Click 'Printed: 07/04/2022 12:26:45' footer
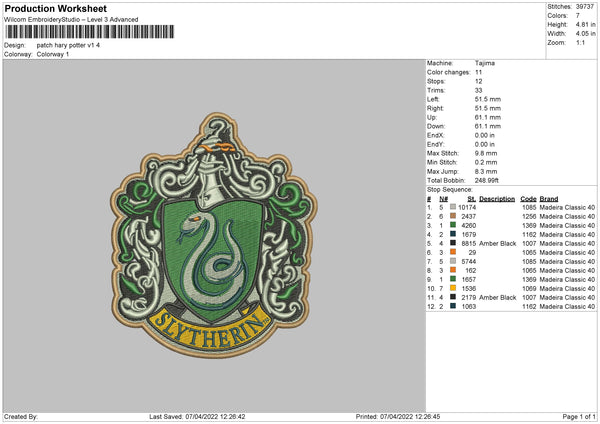This screenshot has width=600, height=424. click(398, 416)
